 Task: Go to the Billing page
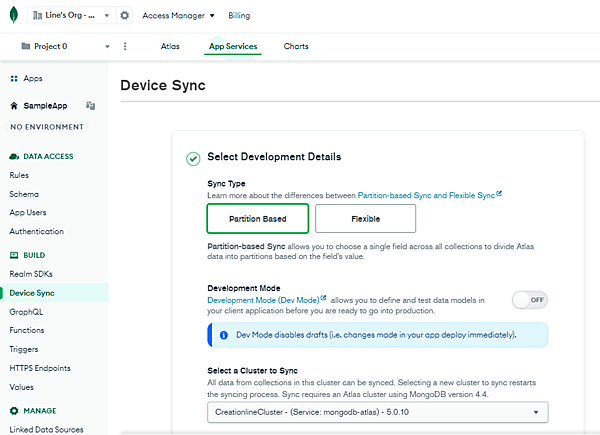(x=239, y=16)
